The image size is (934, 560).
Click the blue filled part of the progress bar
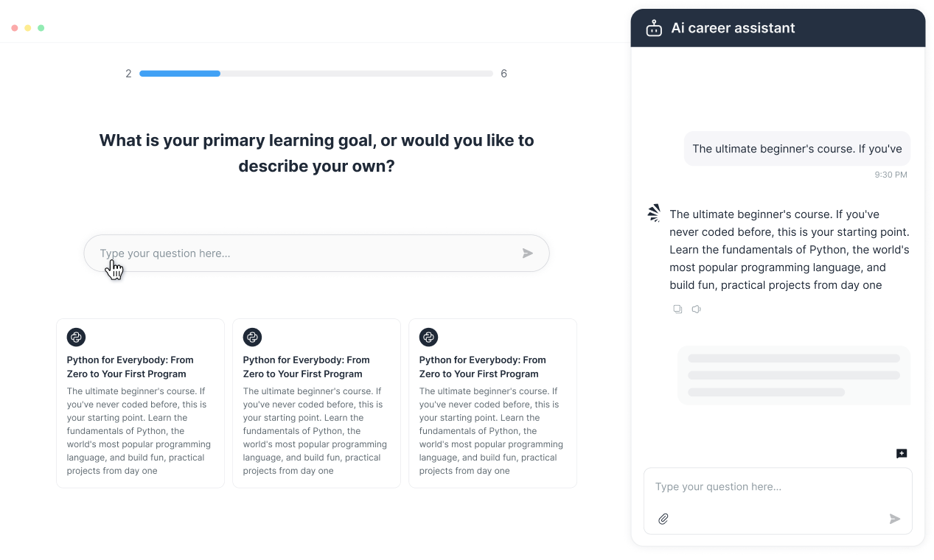tap(180, 74)
